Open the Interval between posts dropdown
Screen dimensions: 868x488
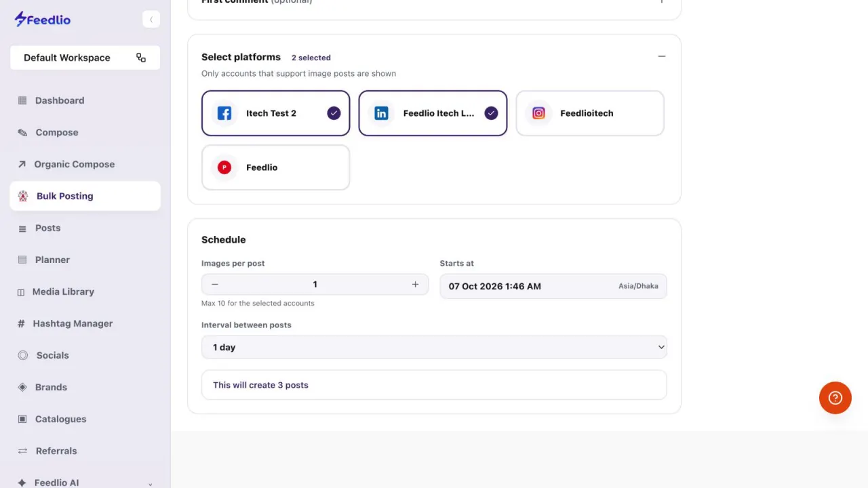434,347
